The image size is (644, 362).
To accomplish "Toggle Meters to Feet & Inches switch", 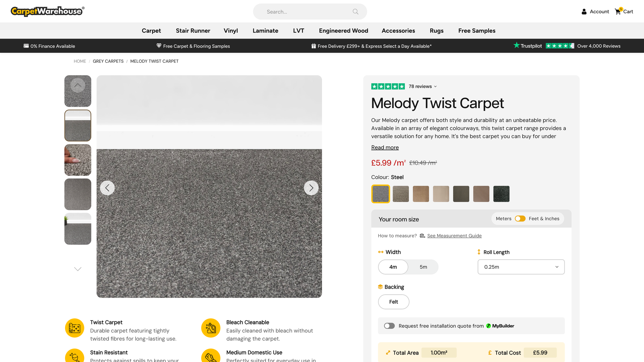I will point(520,218).
